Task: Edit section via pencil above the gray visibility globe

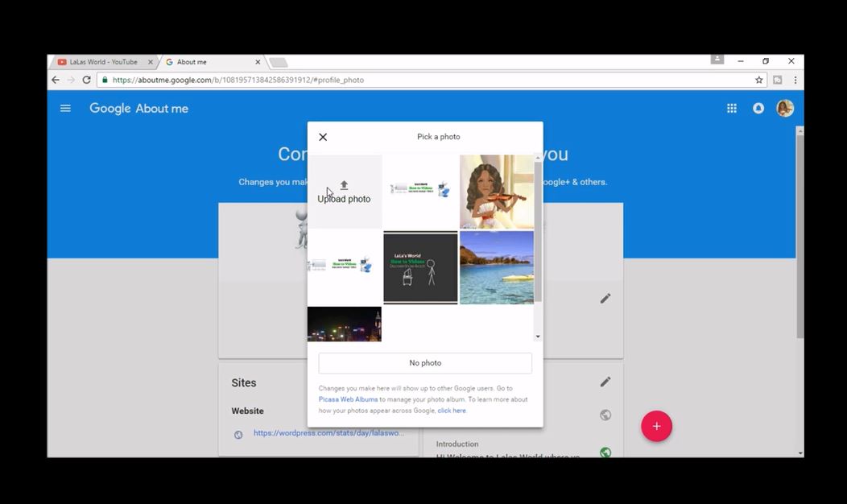Action: (605, 382)
